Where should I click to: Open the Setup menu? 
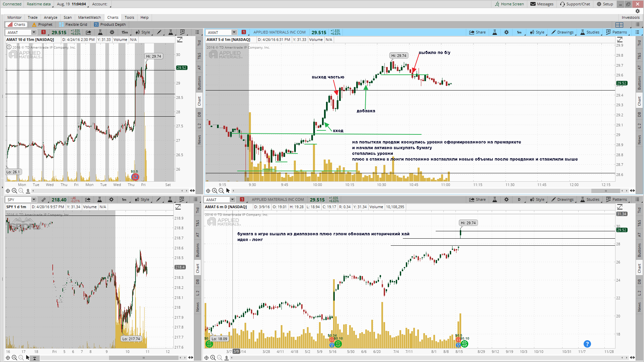click(605, 4)
